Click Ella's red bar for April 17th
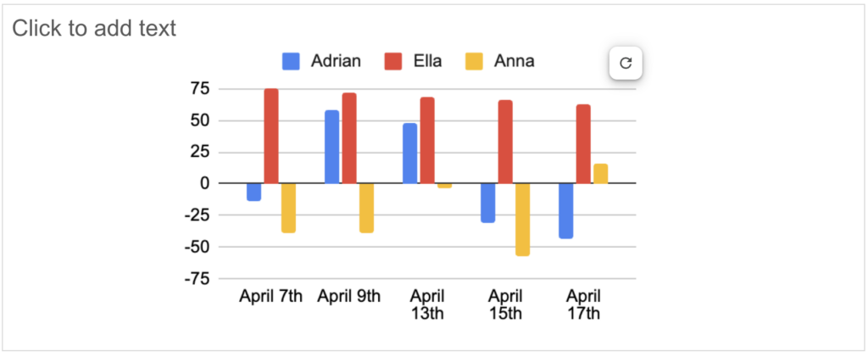This screenshot has height=357, width=868. click(x=583, y=144)
